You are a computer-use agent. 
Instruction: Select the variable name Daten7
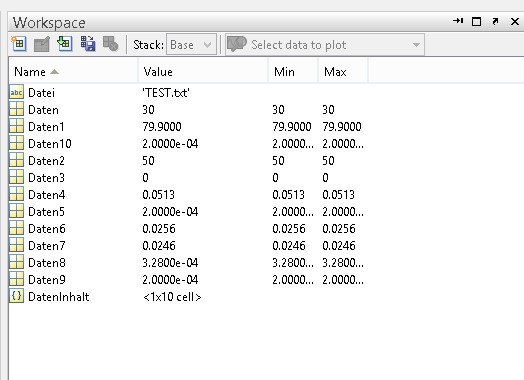(47, 246)
